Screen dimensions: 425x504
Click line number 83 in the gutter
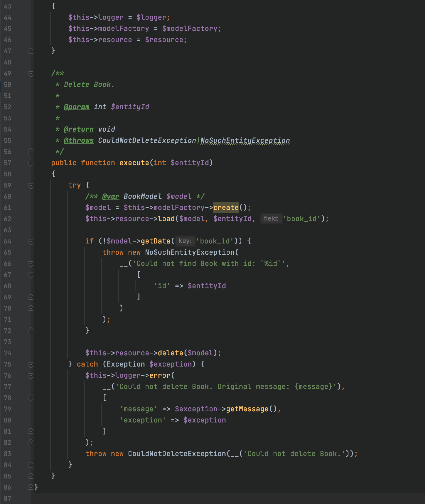pyautogui.click(x=7, y=454)
